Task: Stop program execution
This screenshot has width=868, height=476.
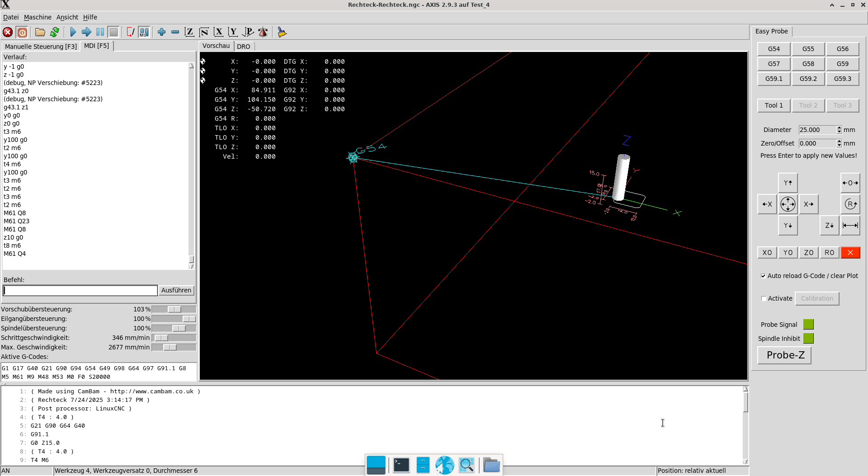Action: 113,32
